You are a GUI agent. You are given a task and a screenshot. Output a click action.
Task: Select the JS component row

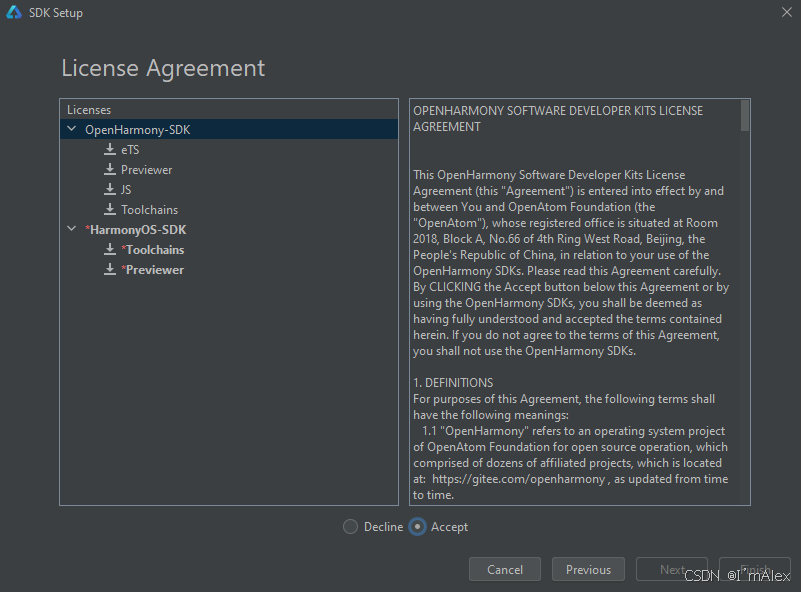(229, 190)
